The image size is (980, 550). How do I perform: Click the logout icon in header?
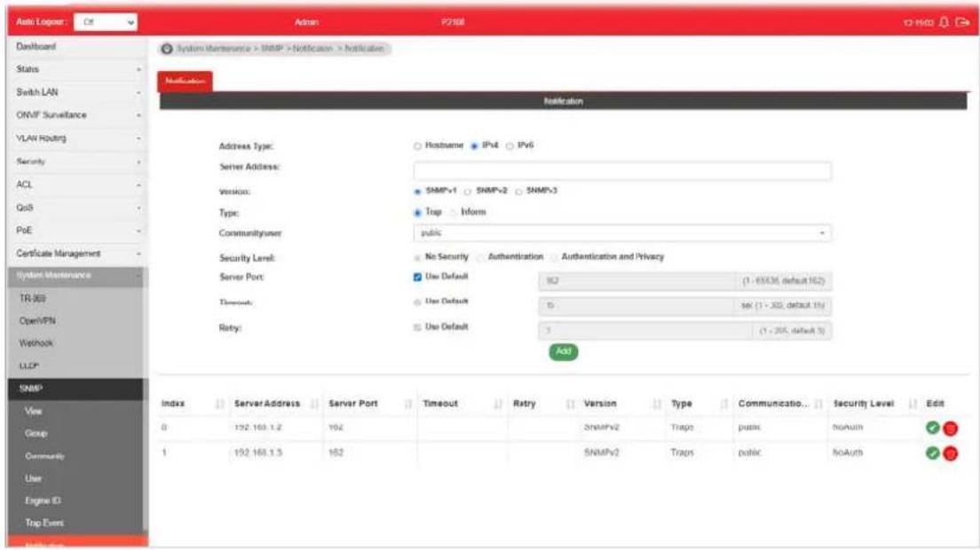click(x=962, y=22)
